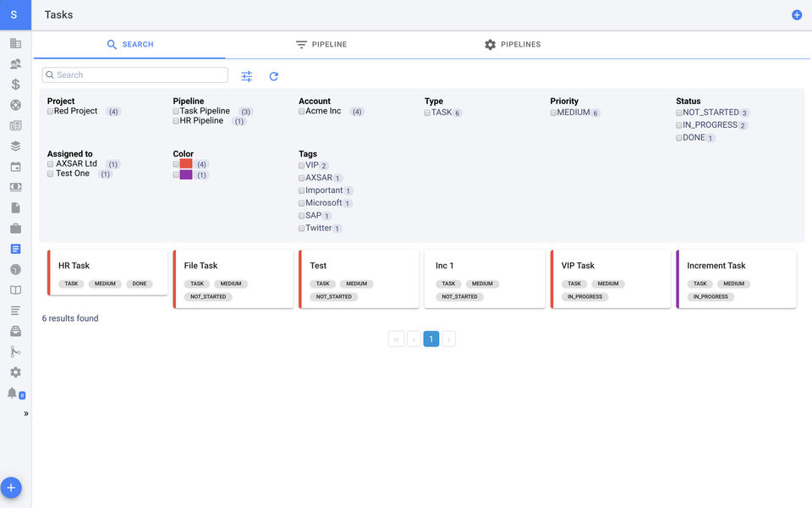This screenshot has width=812, height=508.
Task: Enable the IN_PROGRESS status checkbox
Action: tap(679, 125)
